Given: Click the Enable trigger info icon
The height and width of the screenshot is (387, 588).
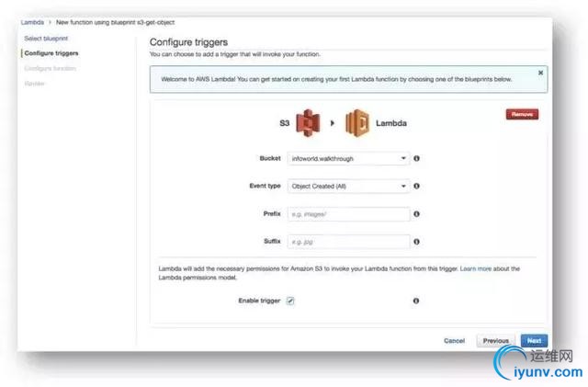Looking at the screenshot, I should 416,301.
